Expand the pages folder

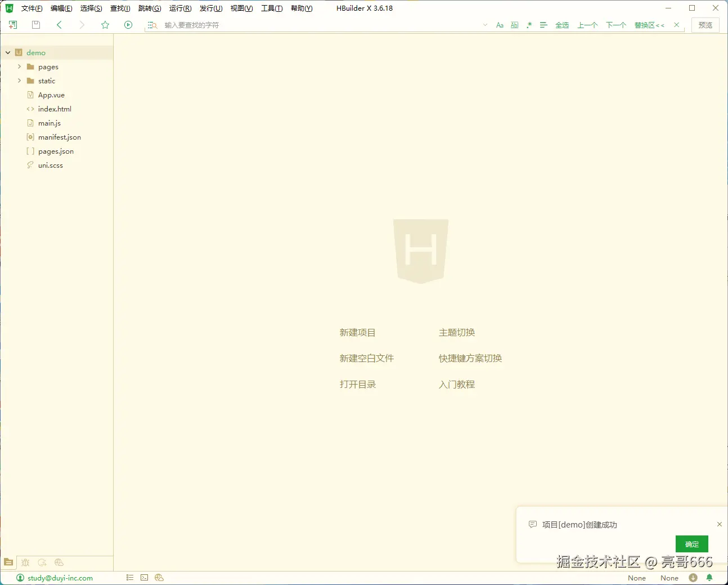pyautogui.click(x=19, y=66)
